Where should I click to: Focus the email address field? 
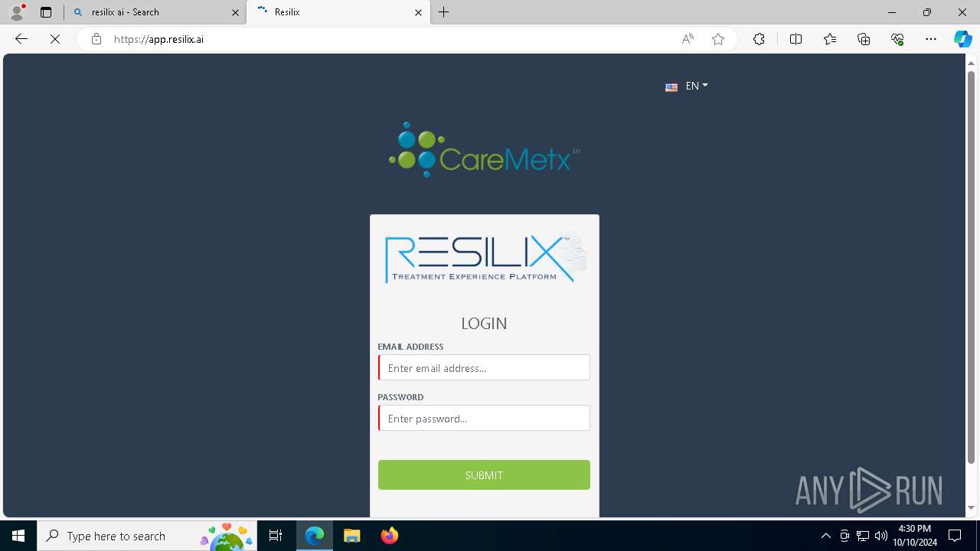[484, 367]
